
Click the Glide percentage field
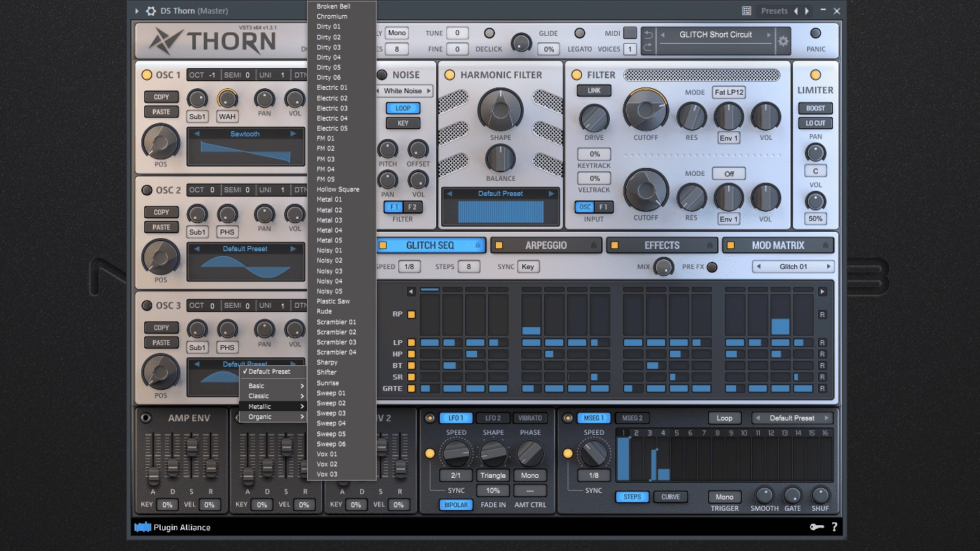(549, 50)
